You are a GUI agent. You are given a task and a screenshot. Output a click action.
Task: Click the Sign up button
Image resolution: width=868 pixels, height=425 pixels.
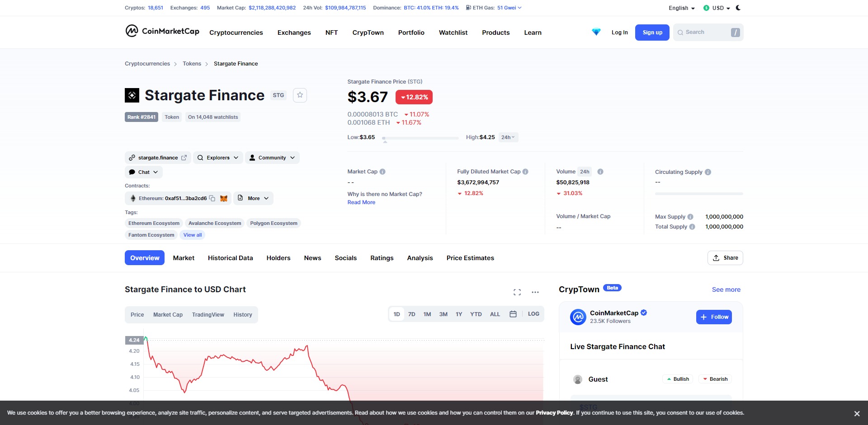652,33
